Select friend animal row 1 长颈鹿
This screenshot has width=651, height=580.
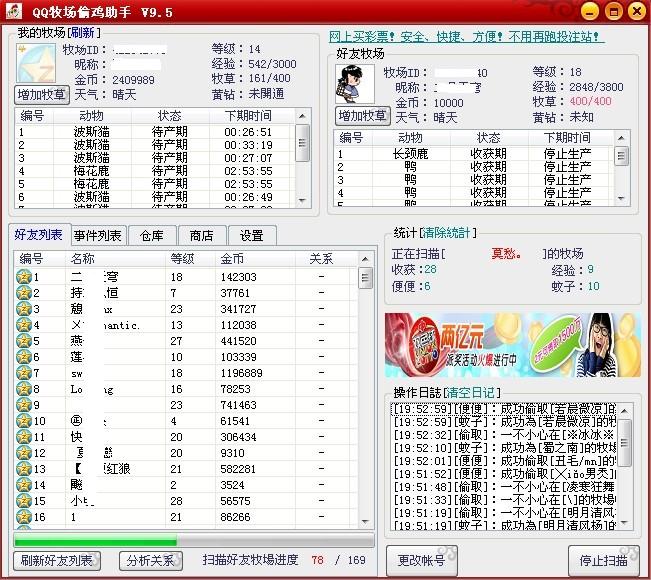(473, 154)
